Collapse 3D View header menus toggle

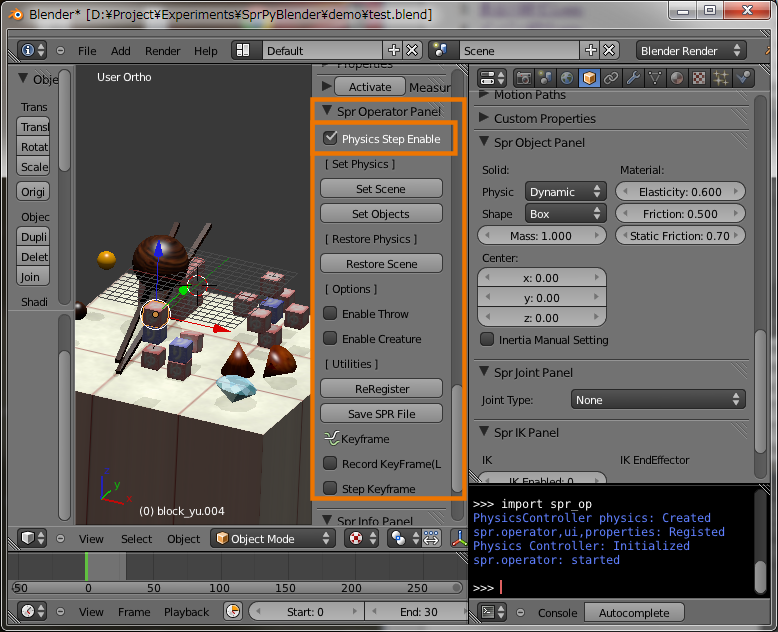pyautogui.click(x=61, y=538)
